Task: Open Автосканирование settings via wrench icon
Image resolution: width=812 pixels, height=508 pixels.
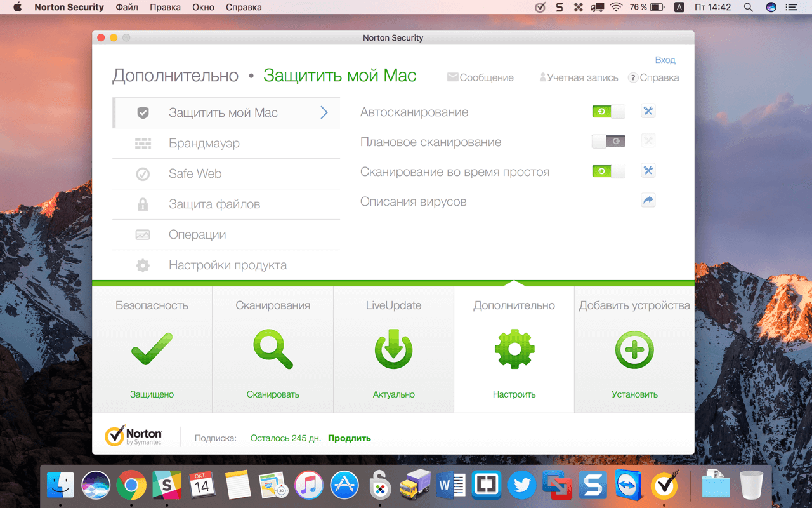Action: pos(648,111)
